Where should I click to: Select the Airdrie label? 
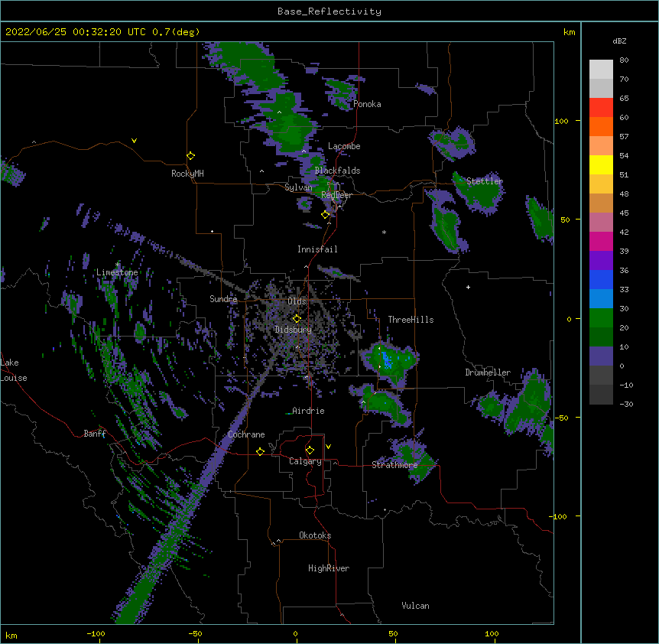[308, 411]
